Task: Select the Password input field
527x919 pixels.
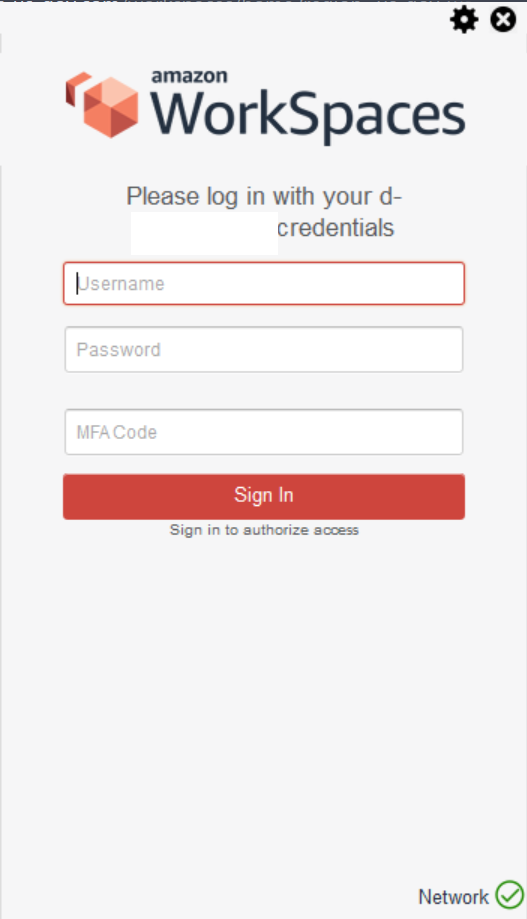Action: pos(264,349)
